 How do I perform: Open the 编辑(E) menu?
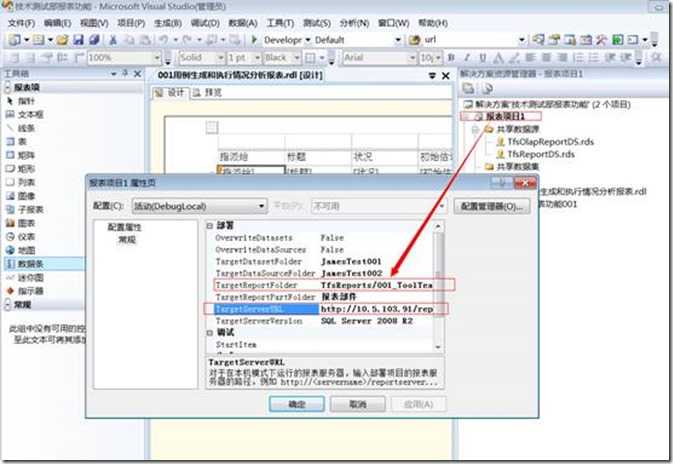58,23
